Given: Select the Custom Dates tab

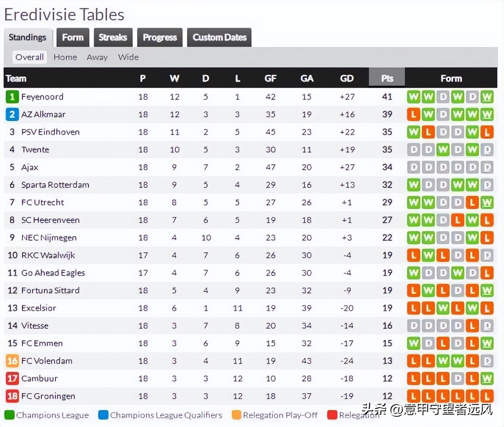Looking at the screenshot, I should pyautogui.click(x=219, y=37).
